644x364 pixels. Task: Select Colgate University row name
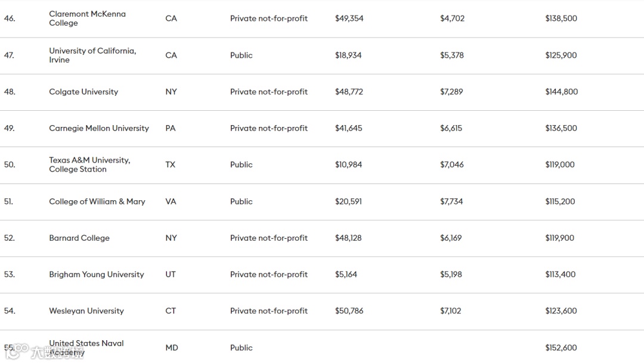(x=83, y=92)
